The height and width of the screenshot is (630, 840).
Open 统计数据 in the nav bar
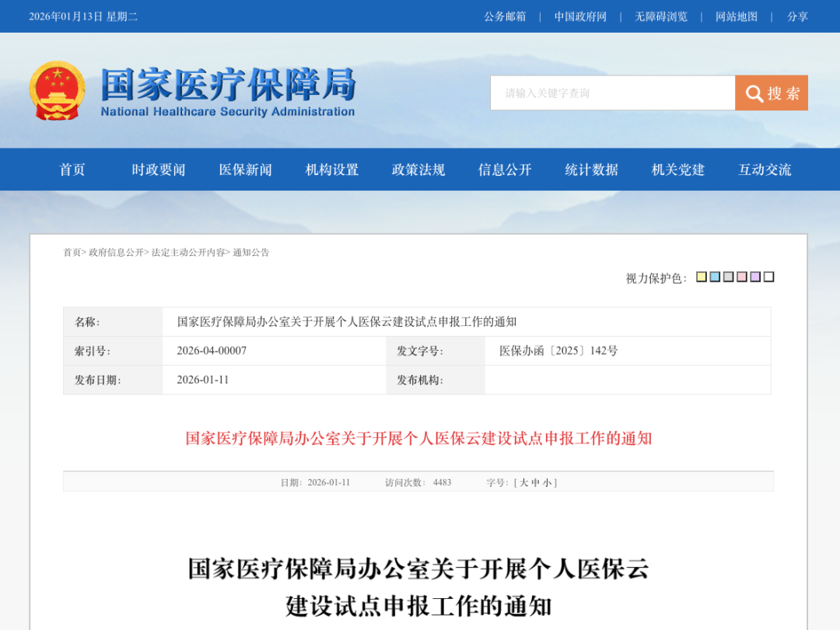pos(591,170)
